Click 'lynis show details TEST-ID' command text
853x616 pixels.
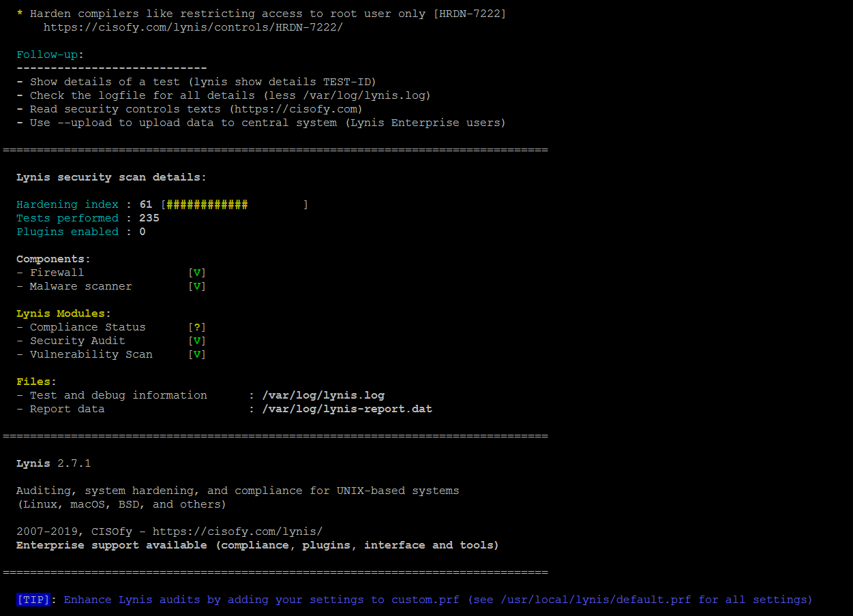[282, 82]
